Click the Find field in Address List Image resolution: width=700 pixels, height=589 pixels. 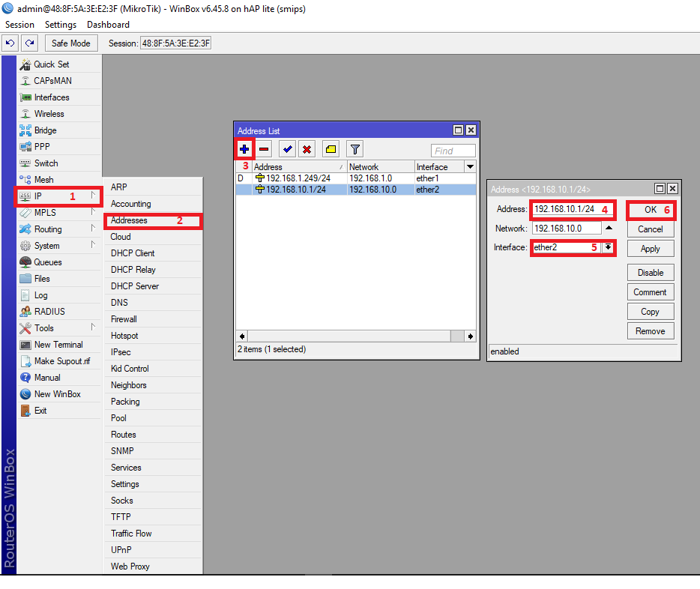click(453, 151)
